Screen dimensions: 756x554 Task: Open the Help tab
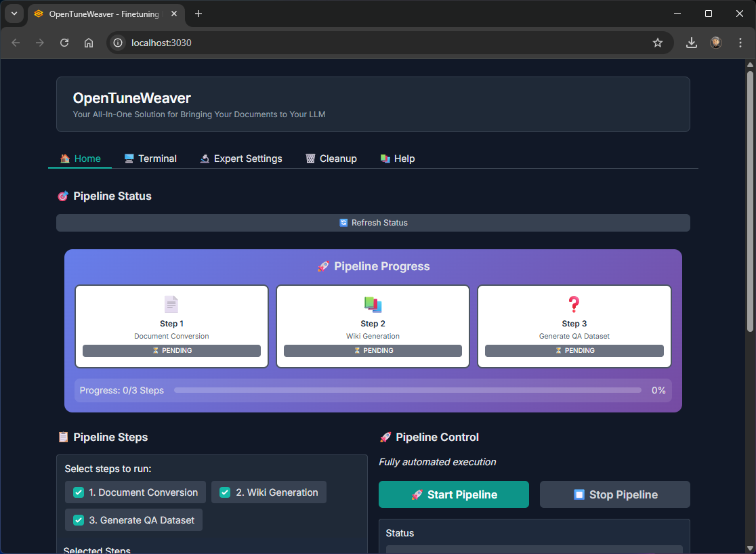point(397,158)
